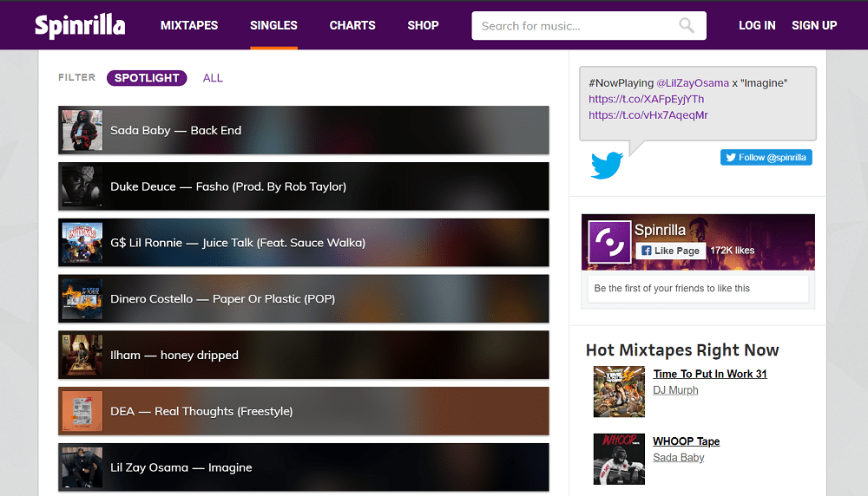
Task: Open the Shop page
Action: (x=423, y=25)
